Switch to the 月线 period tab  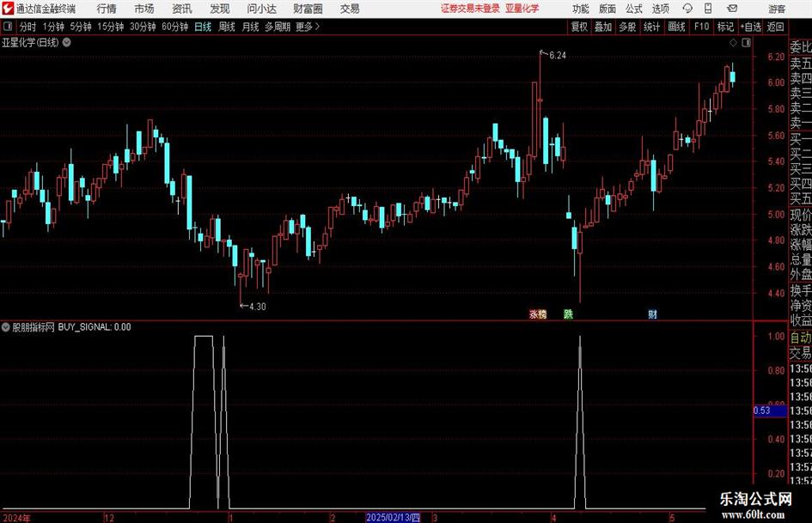click(250, 27)
